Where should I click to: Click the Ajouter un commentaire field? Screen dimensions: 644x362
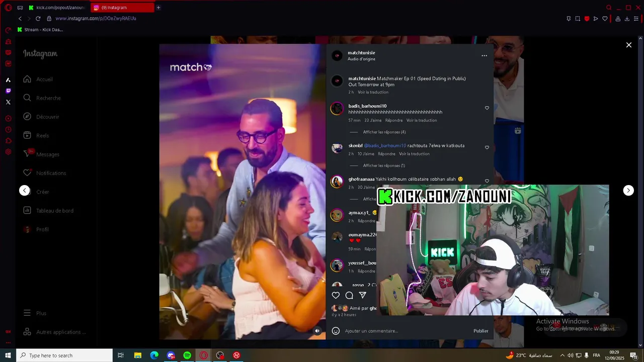tap(407, 331)
